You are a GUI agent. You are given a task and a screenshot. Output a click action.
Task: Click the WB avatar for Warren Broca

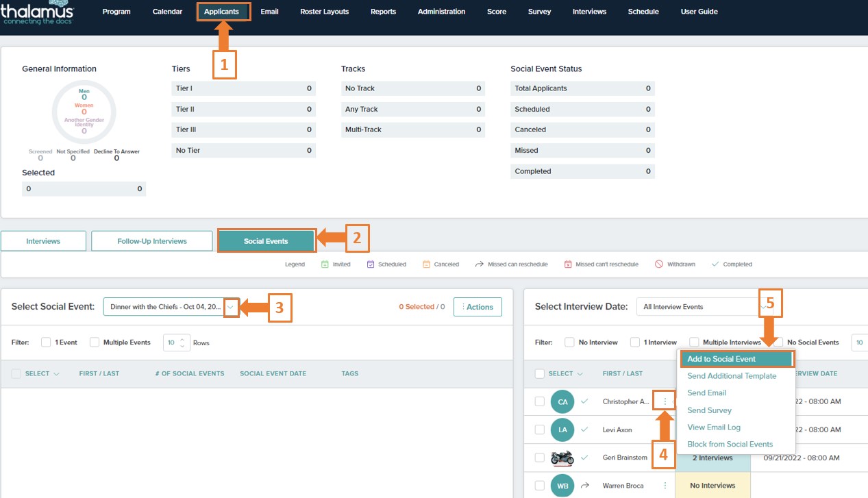click(x=562, y=486)
